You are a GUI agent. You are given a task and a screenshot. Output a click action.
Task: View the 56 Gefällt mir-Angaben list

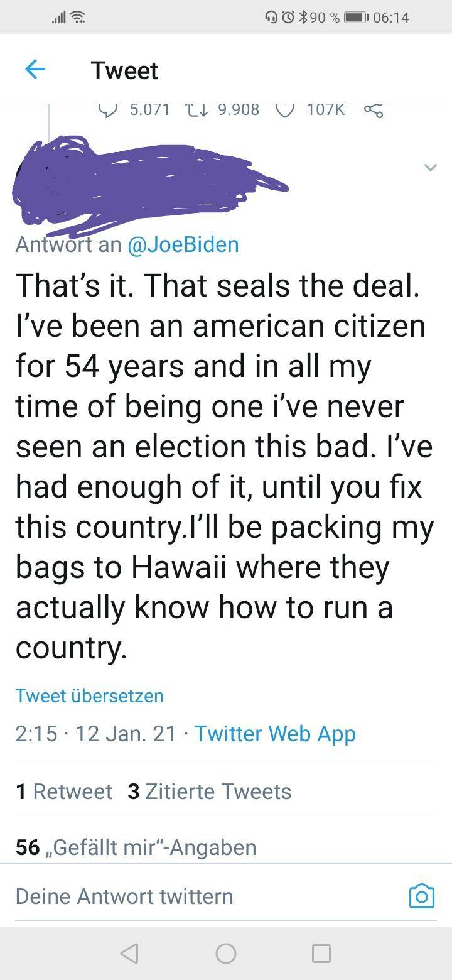point(136,847)
